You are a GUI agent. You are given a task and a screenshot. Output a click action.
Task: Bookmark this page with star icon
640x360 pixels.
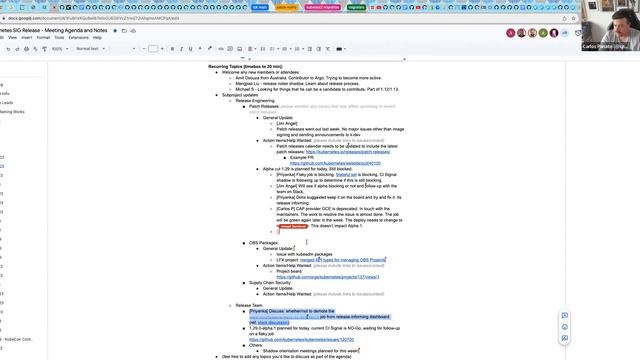pyautogui.click(x=573, y=18)
